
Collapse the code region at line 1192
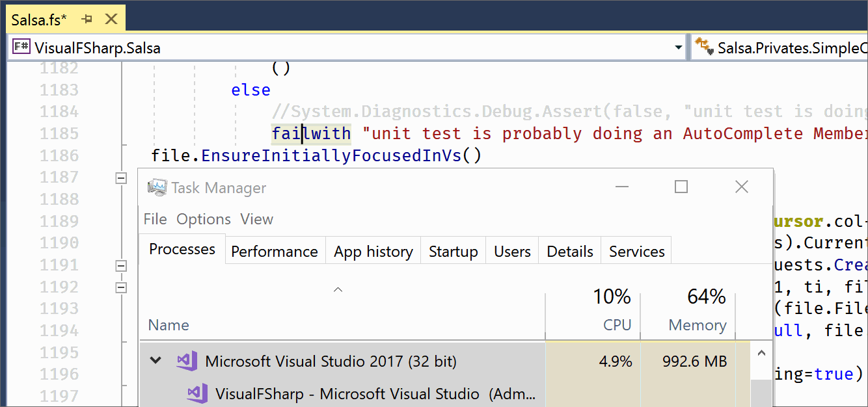coord(121,287)
